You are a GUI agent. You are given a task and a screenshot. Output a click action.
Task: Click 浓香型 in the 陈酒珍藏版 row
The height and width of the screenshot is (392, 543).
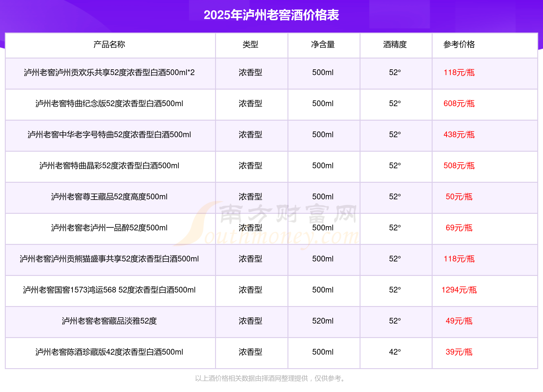pyautogui.click(x=250, y=352)
